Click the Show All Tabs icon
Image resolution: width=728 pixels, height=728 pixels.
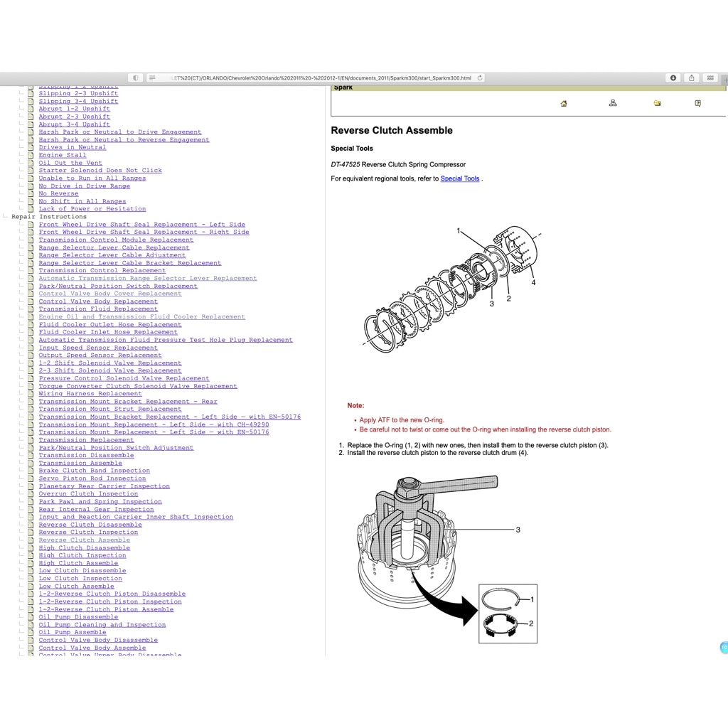tap(710, 78)
